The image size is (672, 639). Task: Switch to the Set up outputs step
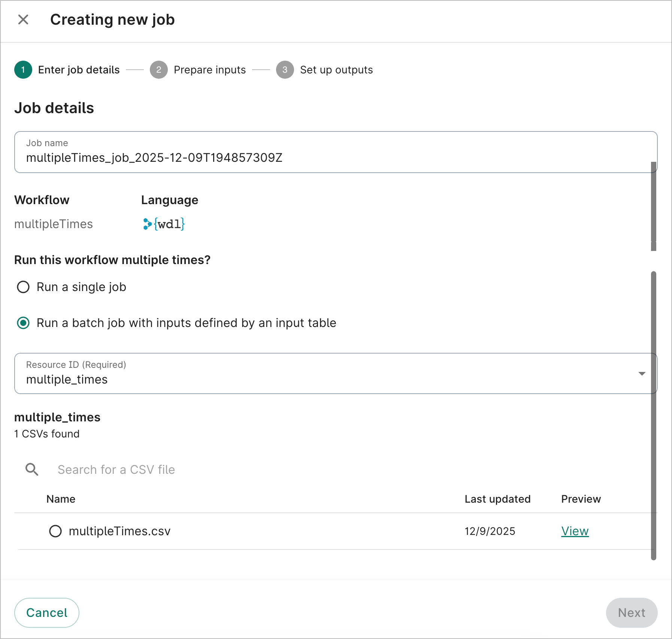coord(336,70)
